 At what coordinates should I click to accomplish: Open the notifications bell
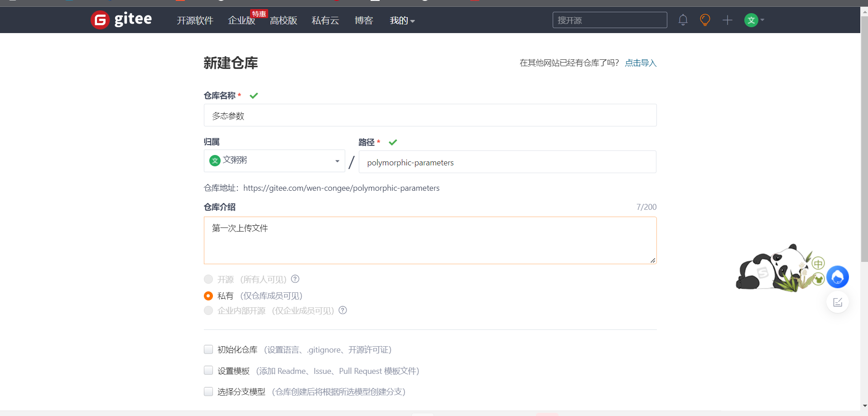point(682,20)
